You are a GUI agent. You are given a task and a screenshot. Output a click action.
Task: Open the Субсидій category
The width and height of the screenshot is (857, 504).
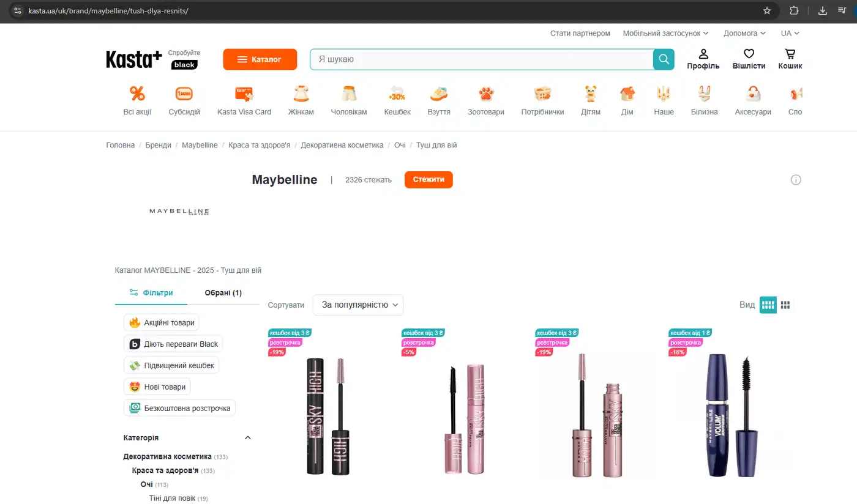[184, 101]
